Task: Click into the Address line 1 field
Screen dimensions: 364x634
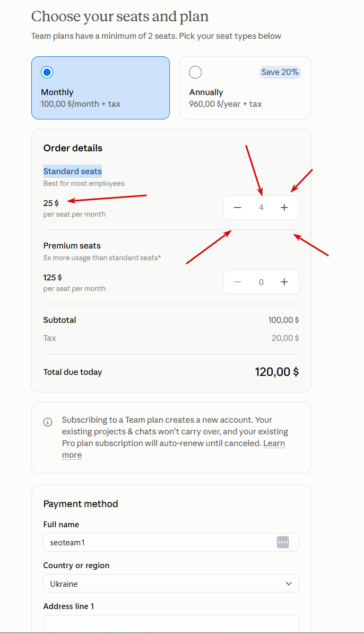Action: pyautogui.click(x=171, y=623)
